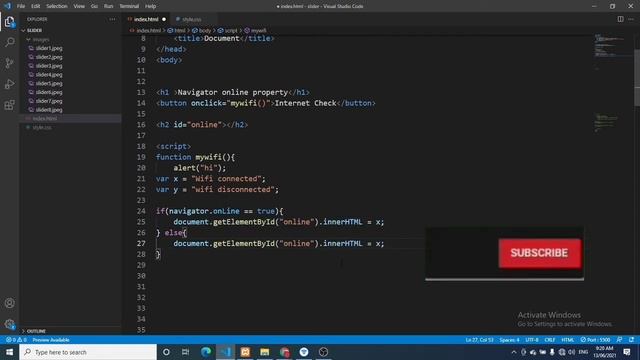The height and width of the screenshot is (360, 640).
Task: Open File Explorer from the taskbar
Action: [x=264, y=352]
